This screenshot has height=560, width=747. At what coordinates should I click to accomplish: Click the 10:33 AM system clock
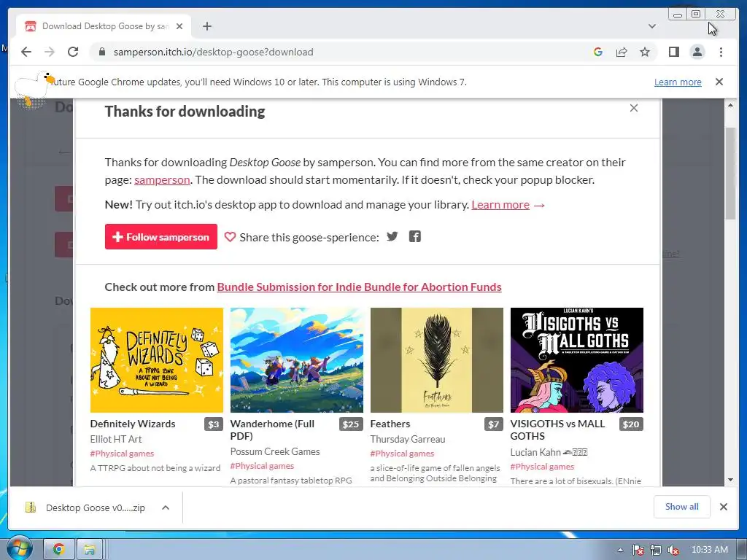point(709,550)
